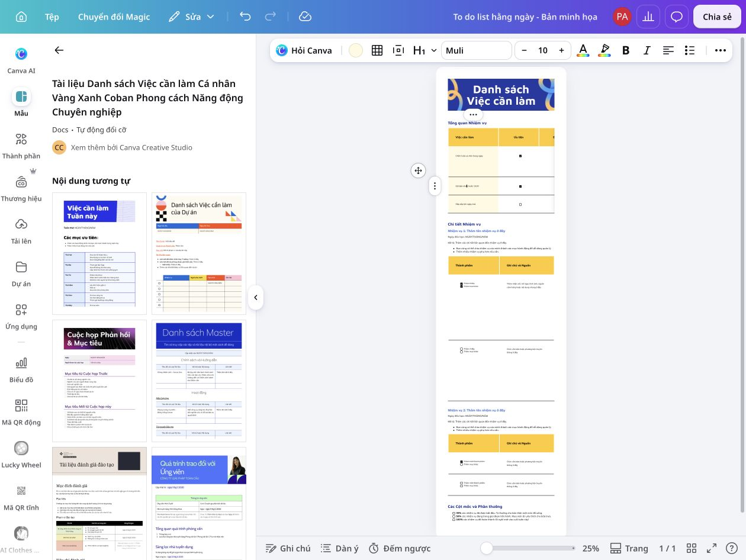This screenshot has height=560, width=746.
Task: Open text alignment options
Action: point(668,50)
